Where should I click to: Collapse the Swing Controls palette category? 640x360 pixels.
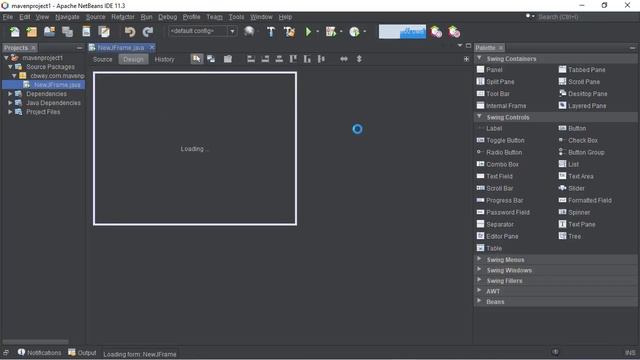pyautogui.click(x=480, y=117)
